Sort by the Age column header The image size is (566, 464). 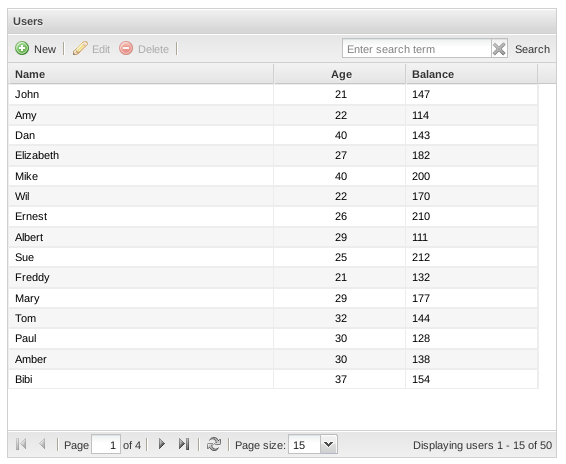click(340, 74)
